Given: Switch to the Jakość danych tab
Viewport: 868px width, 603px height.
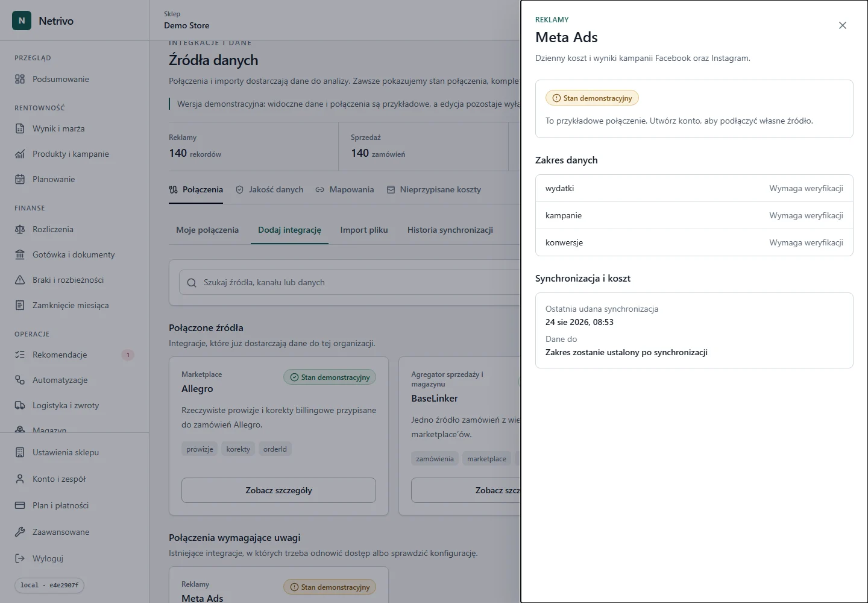Looking at the screenshot, I should (269, 189).
